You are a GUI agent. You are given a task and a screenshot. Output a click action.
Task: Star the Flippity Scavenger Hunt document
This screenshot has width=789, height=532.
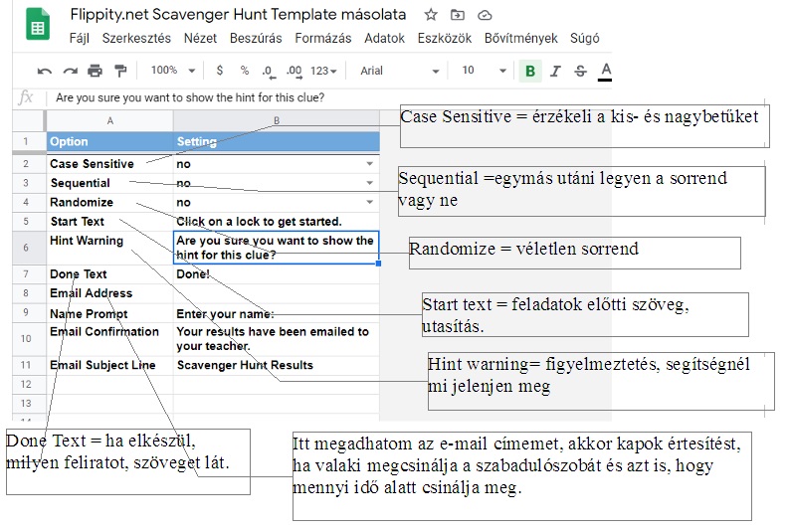[431, 15]
